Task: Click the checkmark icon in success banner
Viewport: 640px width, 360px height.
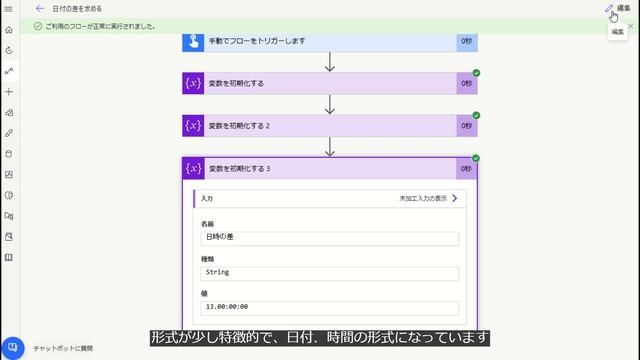Action: (38, 26)
